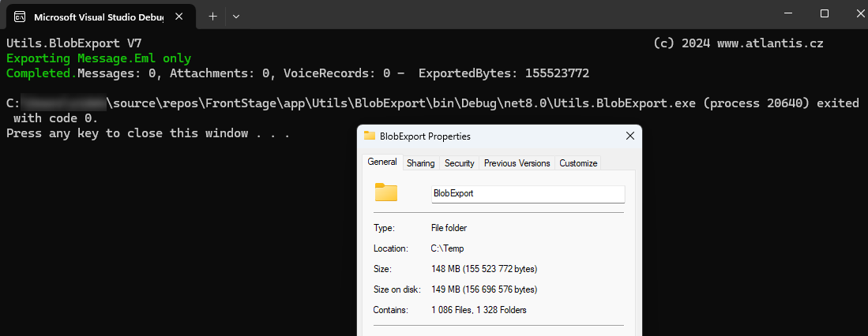This screenshot has height=336, width=868.
Task: Click the '148 MB (155 523 772 bytes)' size value
Action: tap(484, 269)
